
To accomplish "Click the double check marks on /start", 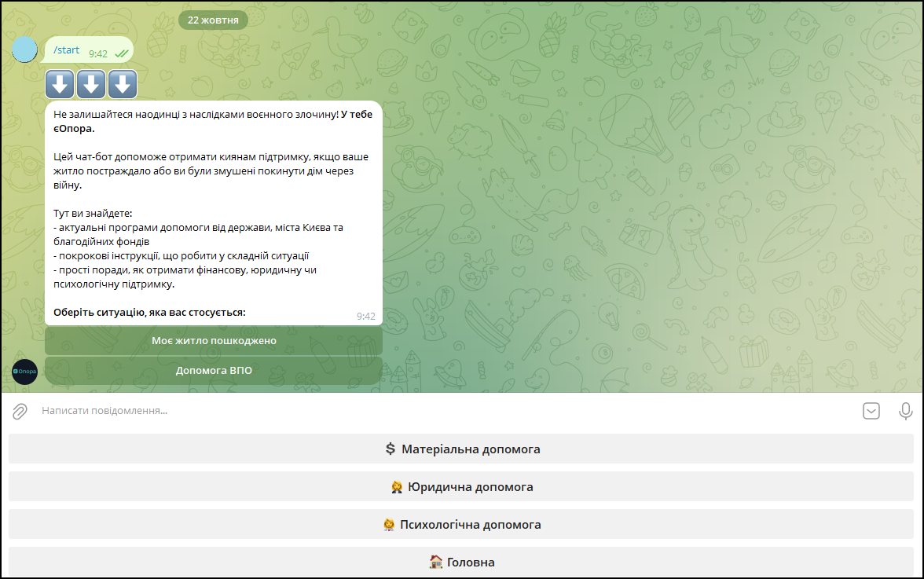I will [121, 53].
